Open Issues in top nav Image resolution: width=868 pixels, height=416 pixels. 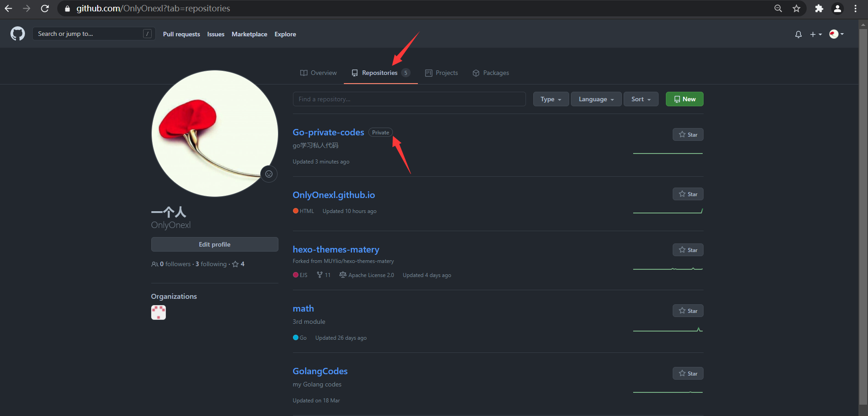click(216, 34)
